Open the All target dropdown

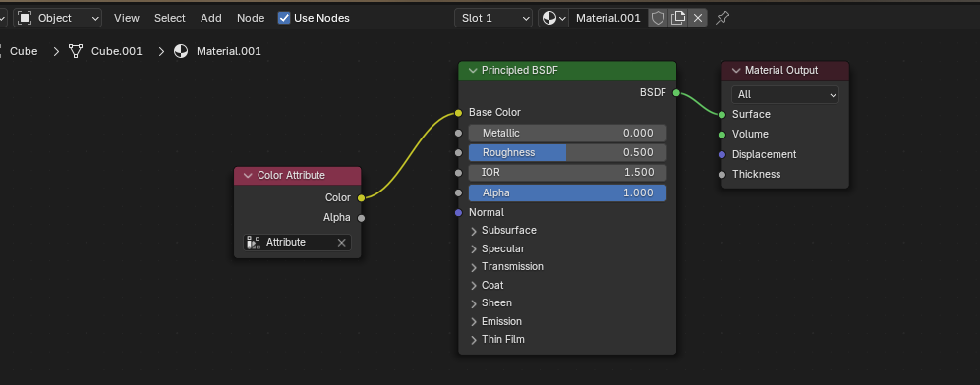tap(785, 95)
